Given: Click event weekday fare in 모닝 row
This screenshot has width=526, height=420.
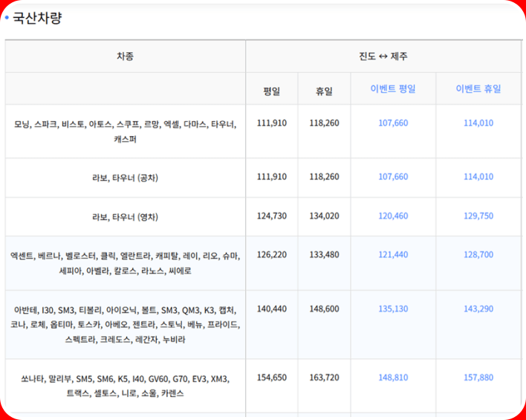Looking at the screenshot, I should 393,123.
